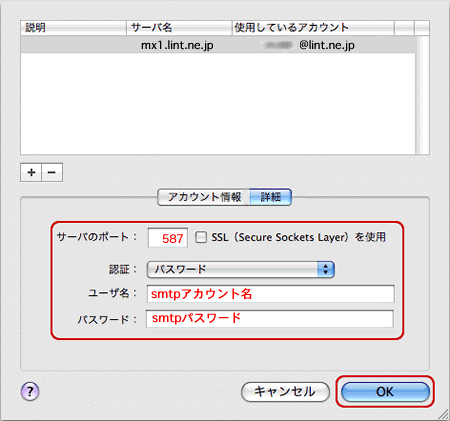Screen dimensions: 450x421
Task: Select the 詳細 tab
Action: pyautogui.click(x=271, y=197)
